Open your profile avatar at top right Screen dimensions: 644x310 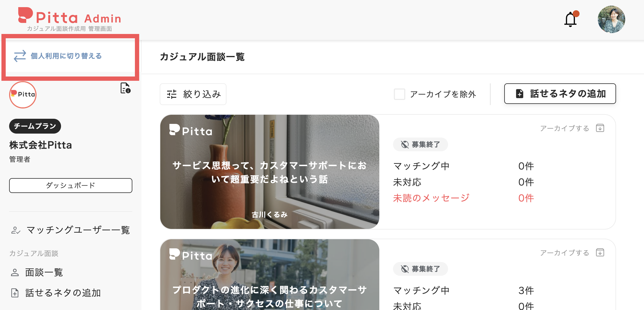tap(611, 19)
